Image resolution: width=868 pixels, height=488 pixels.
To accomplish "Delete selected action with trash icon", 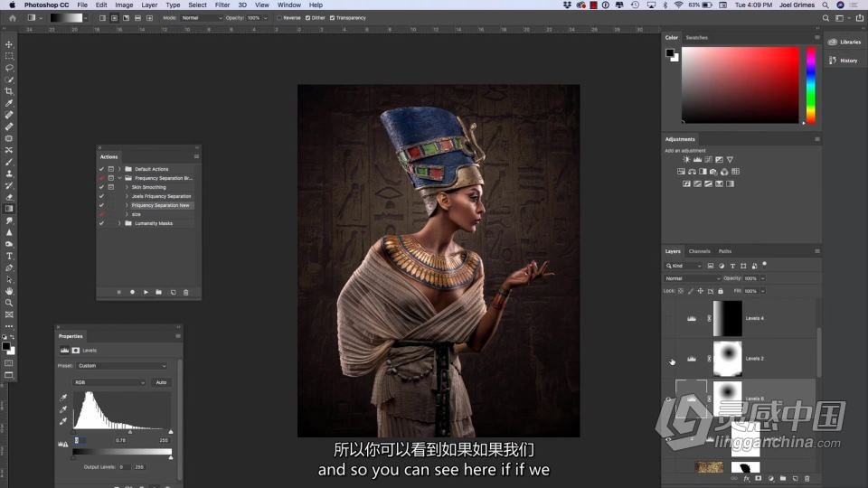I will click(x=186, y=292).
